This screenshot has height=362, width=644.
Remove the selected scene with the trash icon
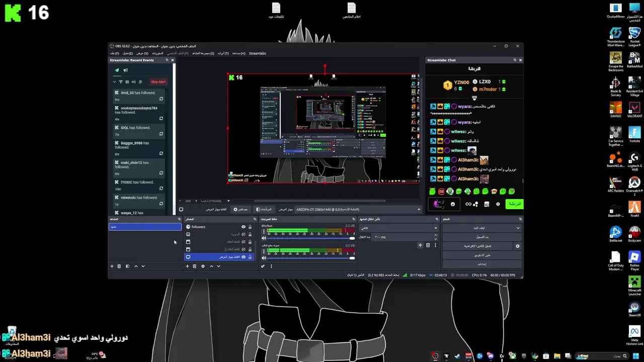[119, 266]
